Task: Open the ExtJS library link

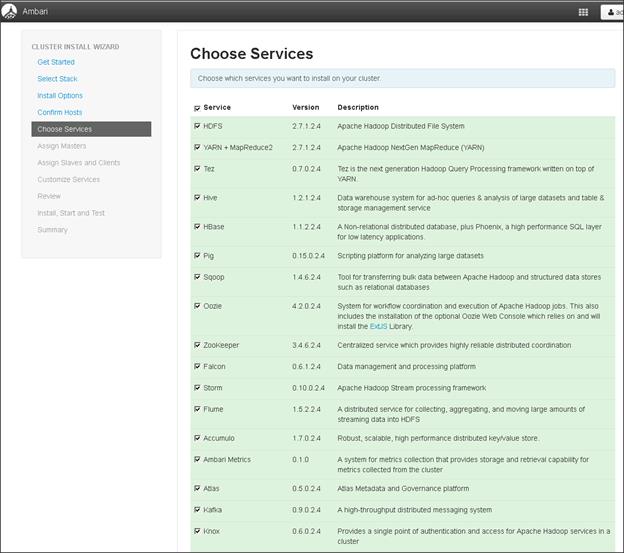Action: 378,326
